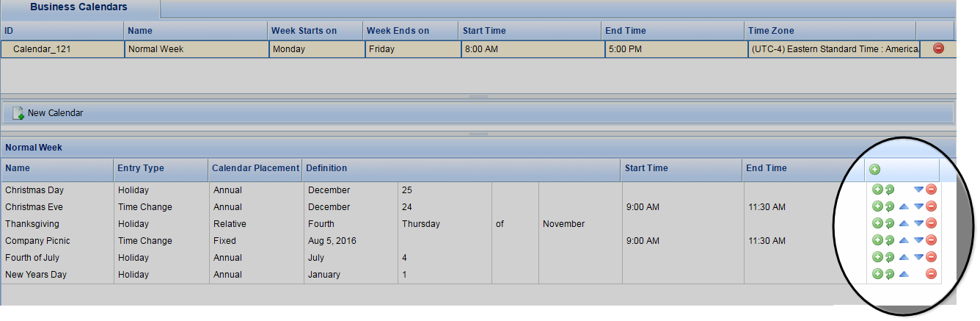The width and height of the screenshot is (980, 321).
Task: Delete the Calendar_121 business calendar
Action: (938, 49)
